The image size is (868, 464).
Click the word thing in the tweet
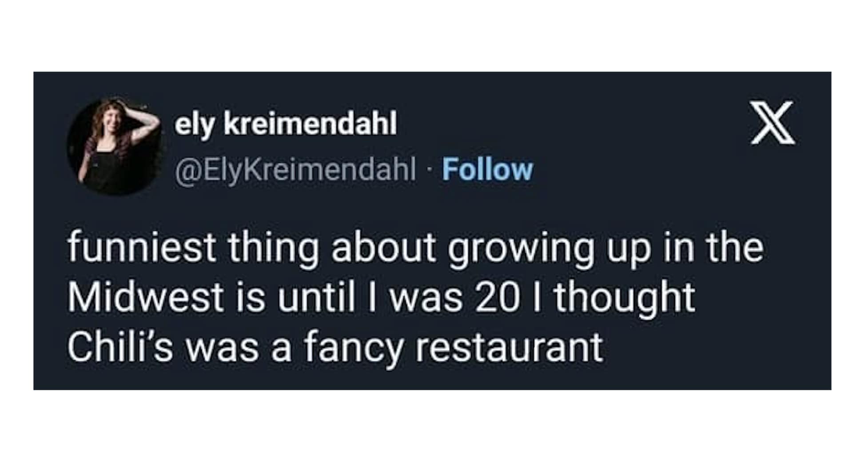tap(273, 248)
